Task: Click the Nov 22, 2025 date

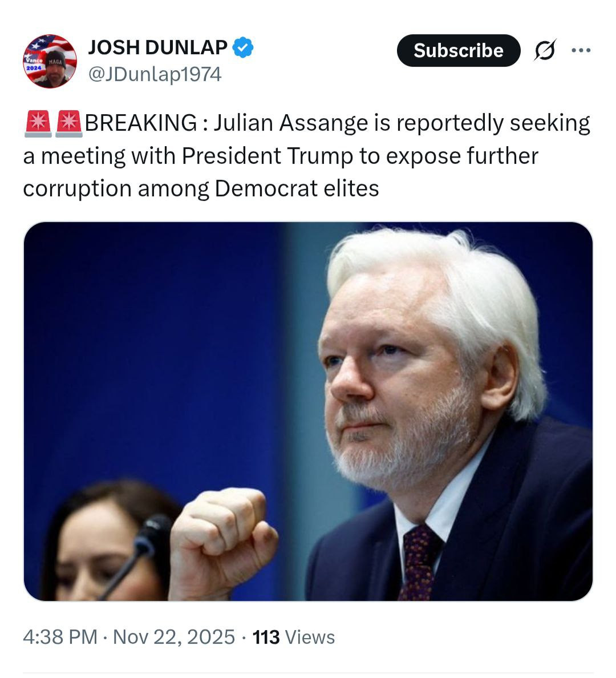Action: pos(174,637)
